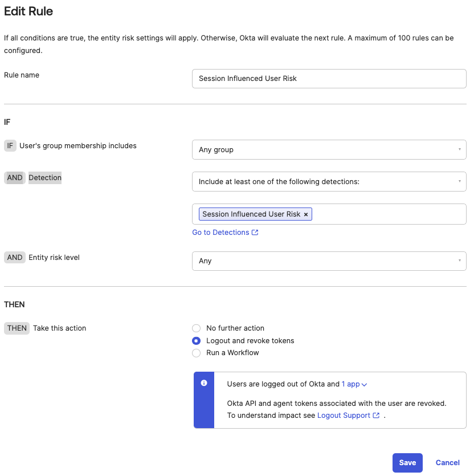Select the No further action option
474x476 pixels.
click(197, 328)
